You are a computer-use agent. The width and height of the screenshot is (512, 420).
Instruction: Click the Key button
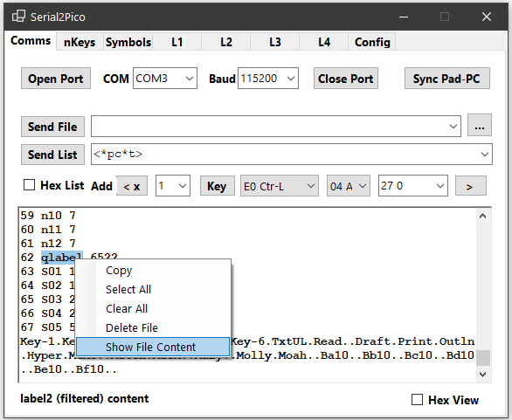218,186
